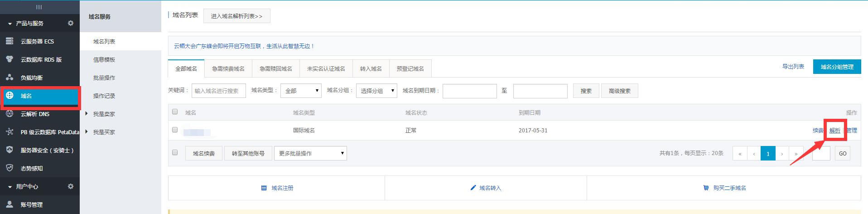Screen dimensions: 868x214
Task: Collapse the sidebar with the top handle
Action: 39,7
